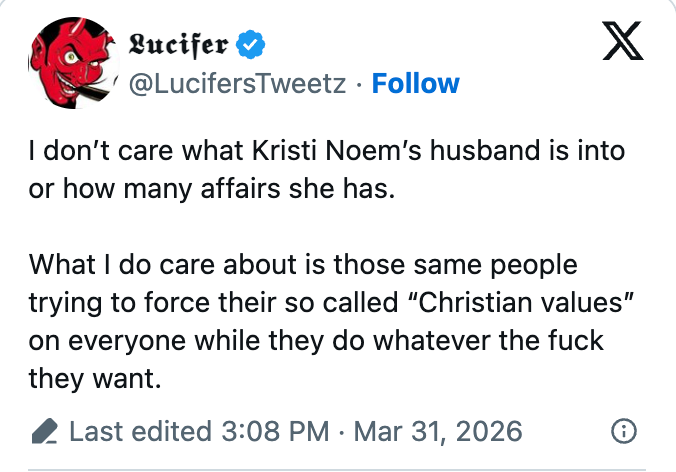Viewport: 676px width, 472px height.
Task: Click the "3:08 PM" time text
Action: [x=274, y=432]
